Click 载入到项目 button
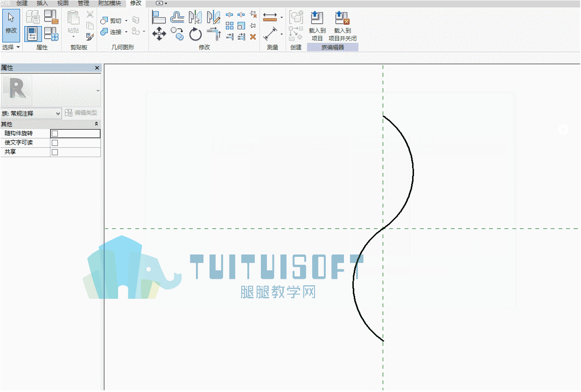Viewport: 581px width, 392px height. pos(317,26)
